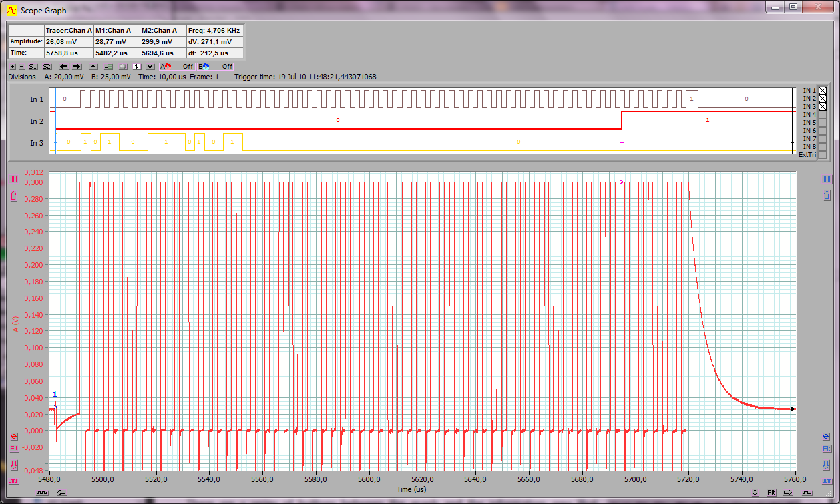Open channel A Off selector
Viewport: 840px width, 504px height.
coord(177,67)
